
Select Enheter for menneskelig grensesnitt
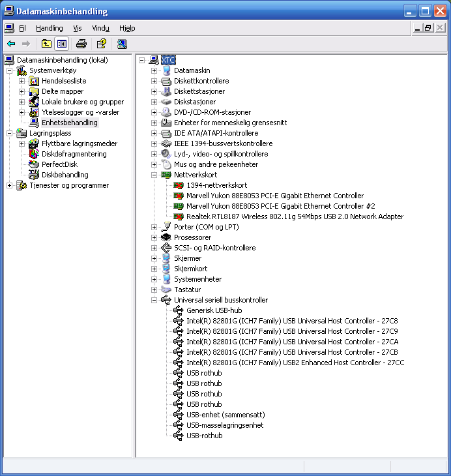tap(230, 123)
